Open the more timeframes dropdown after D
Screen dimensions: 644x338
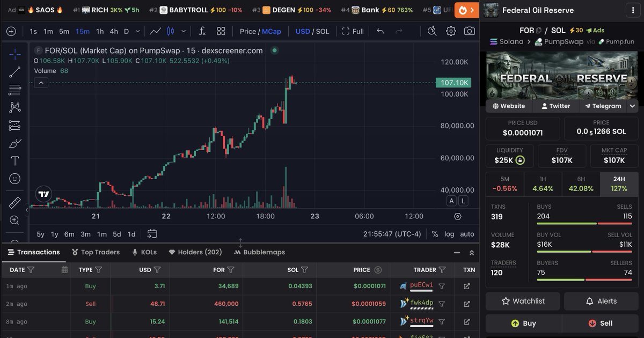(x=138, y=31)
